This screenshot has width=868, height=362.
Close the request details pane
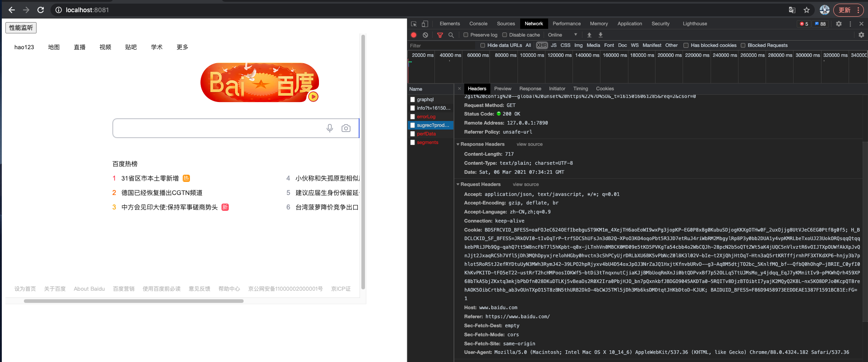point(459,88)
